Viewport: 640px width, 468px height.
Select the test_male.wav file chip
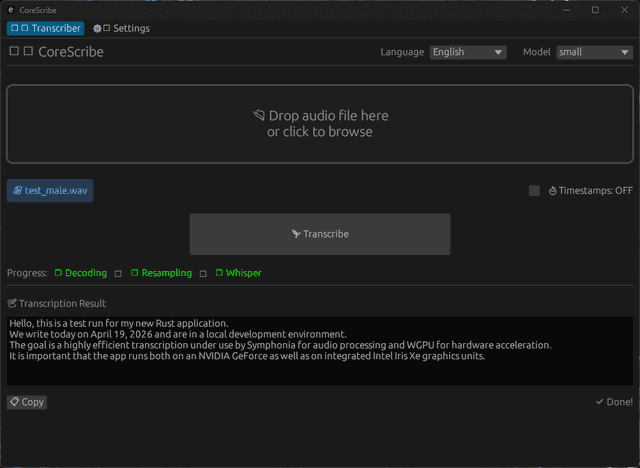[x=50, y=191]
